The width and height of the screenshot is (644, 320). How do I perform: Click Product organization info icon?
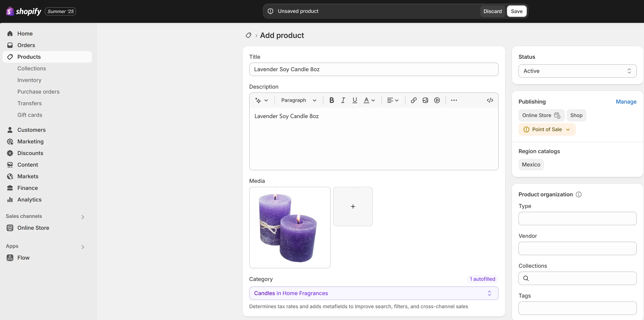click(x=578, y=194)
